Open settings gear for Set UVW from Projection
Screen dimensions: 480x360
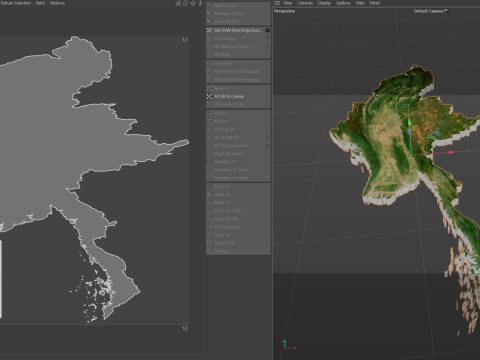click(x=267, y=30)
